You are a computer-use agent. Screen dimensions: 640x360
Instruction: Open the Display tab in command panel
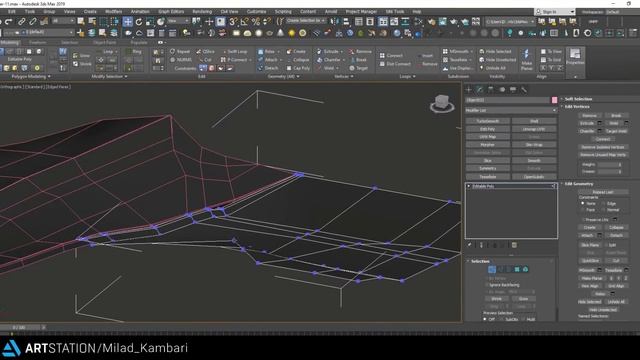click(x=513, y=89)
